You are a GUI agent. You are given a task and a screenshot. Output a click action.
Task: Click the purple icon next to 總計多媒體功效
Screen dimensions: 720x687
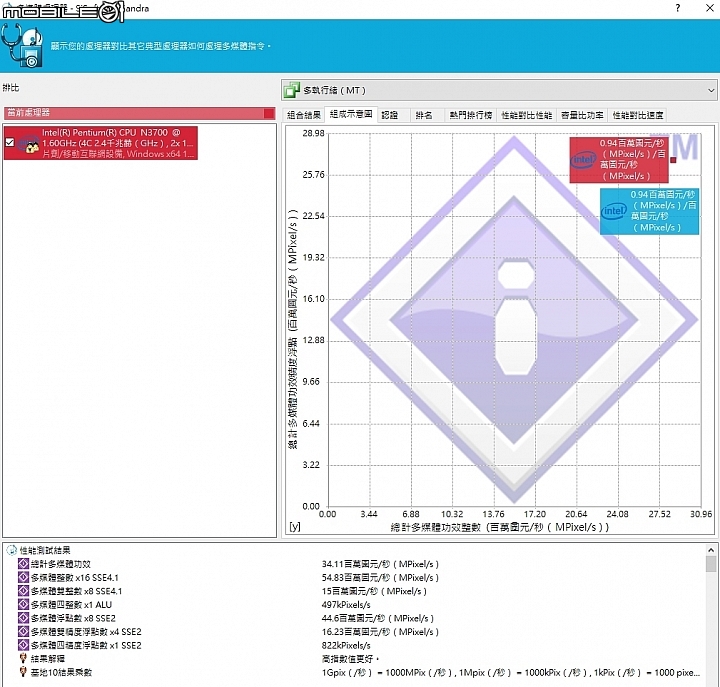pyautogui.click(x=23, y=563)
